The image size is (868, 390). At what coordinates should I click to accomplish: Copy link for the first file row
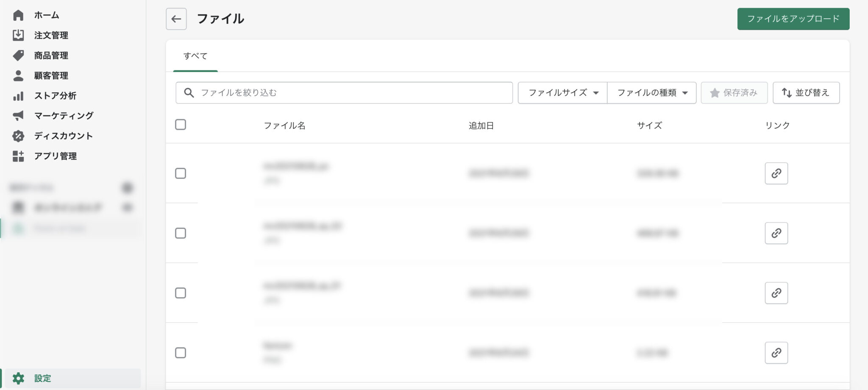click(776, 173)
